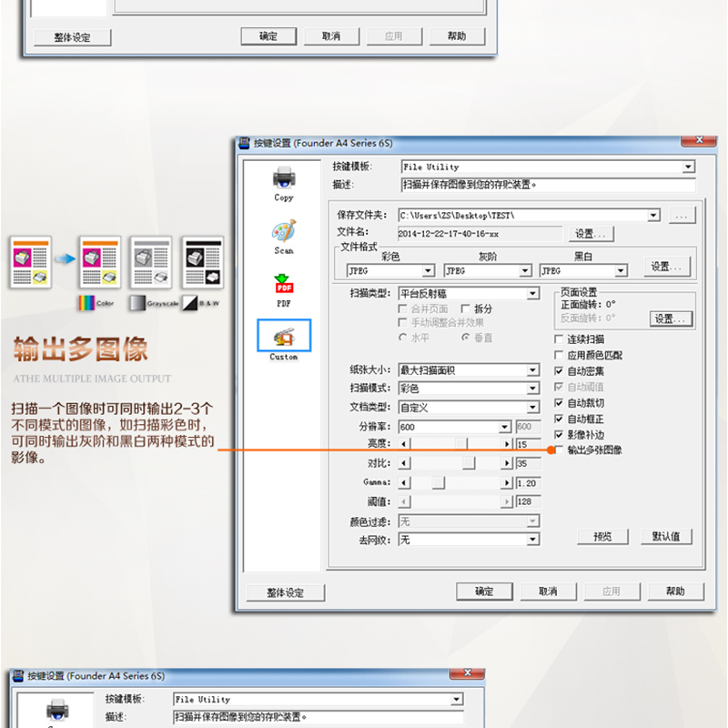This screenshot has height=728, width=728.
Task: Open the 灰阶 JPEG format dropdown
Action: pos(524,271)
